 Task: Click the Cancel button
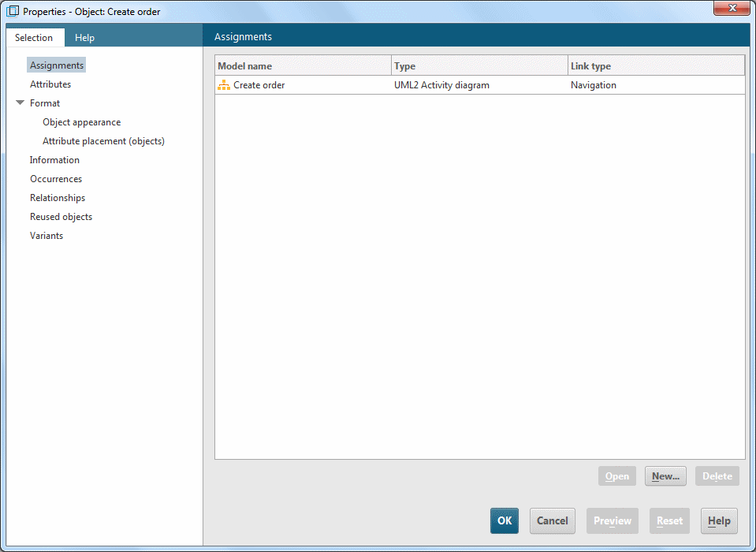coord(552,520)
